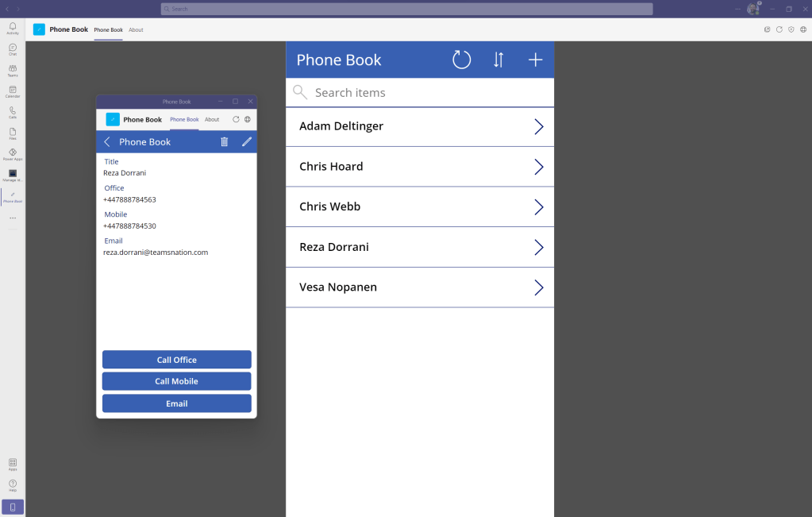Viewport: 812px width, 517px height.
Task: Open Power Apps in the Teams sidebar
Action: tap(13, 154)
